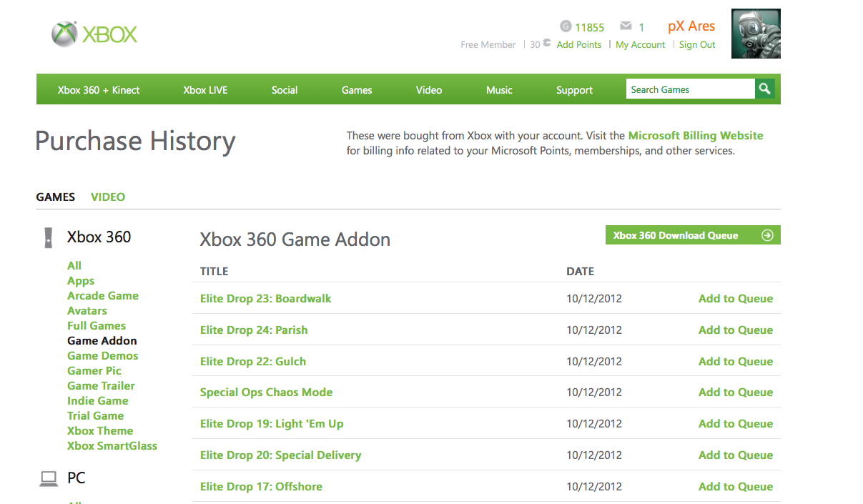863x504 pixels.
Task: Click Add Points link
Action: [x=579, y=44]
